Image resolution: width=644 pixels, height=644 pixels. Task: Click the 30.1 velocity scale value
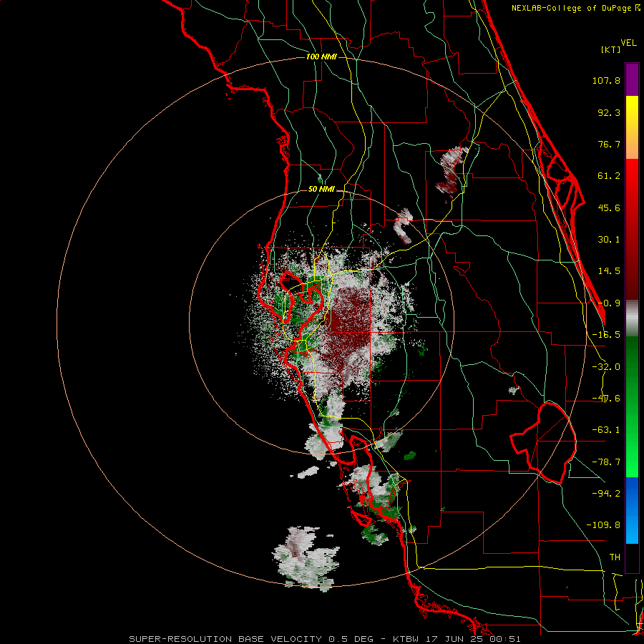[609, 240]
